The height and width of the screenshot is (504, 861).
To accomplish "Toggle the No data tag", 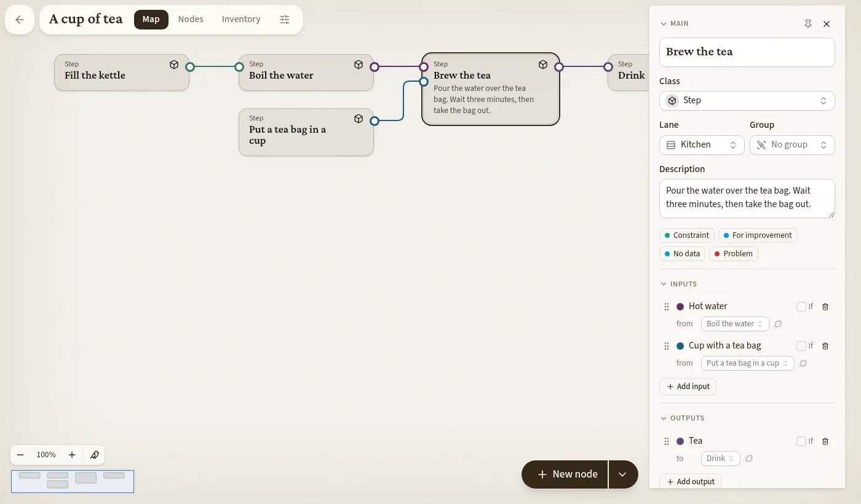I will coord(682,254).
